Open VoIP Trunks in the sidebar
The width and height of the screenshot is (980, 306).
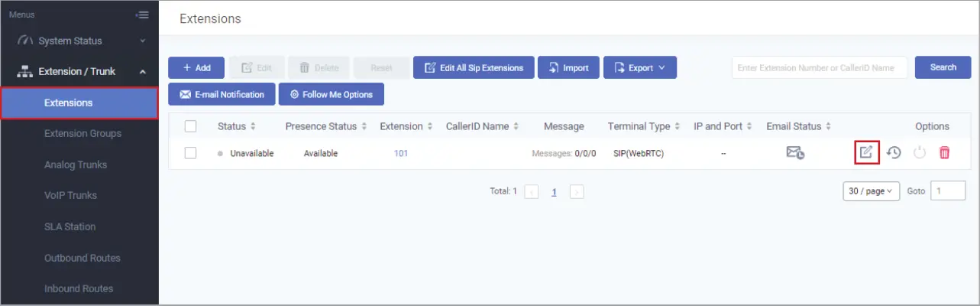pyautogui.click(x=70, y=195)
